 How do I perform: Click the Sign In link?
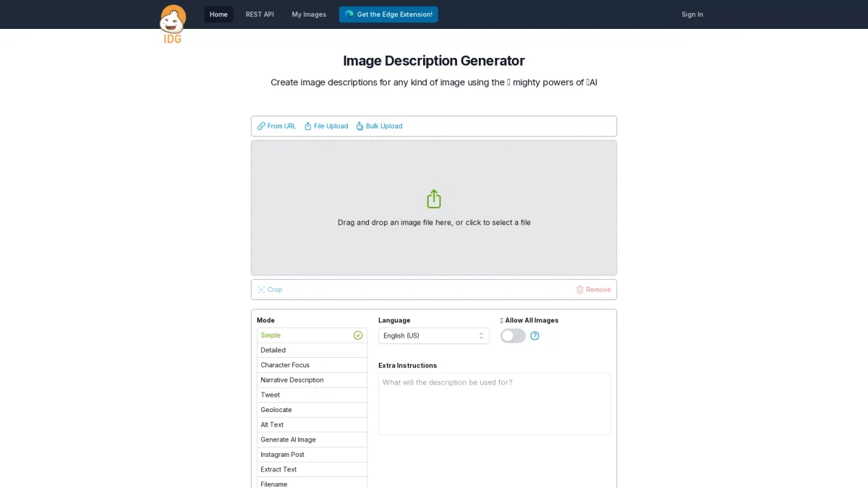point(692,14)
